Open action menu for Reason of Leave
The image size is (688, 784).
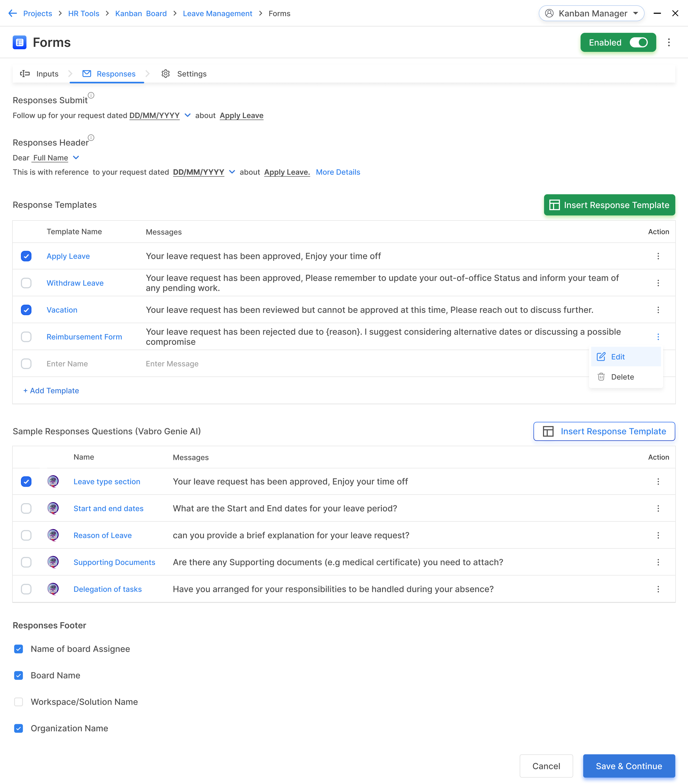658,535
